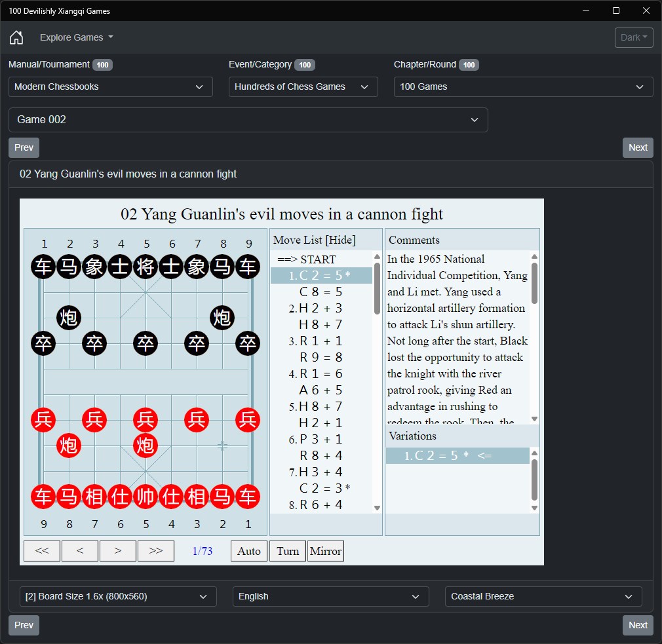
Task: Select the START entry in move list
Action: [x=322, y=259]
